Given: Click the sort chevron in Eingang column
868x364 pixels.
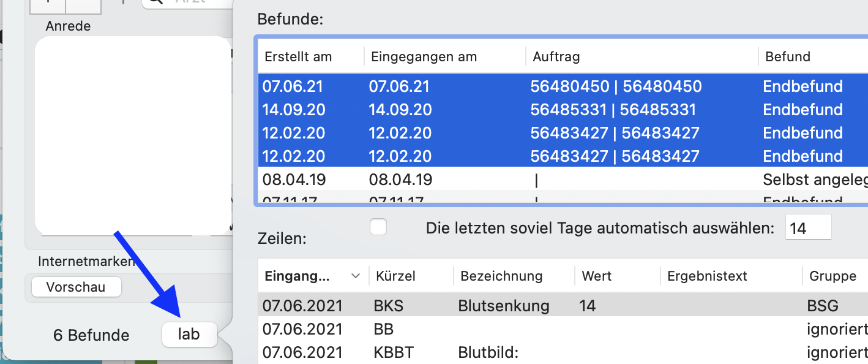Looking at the screenshot, I should pyautogui.click(x=355, y=276).
